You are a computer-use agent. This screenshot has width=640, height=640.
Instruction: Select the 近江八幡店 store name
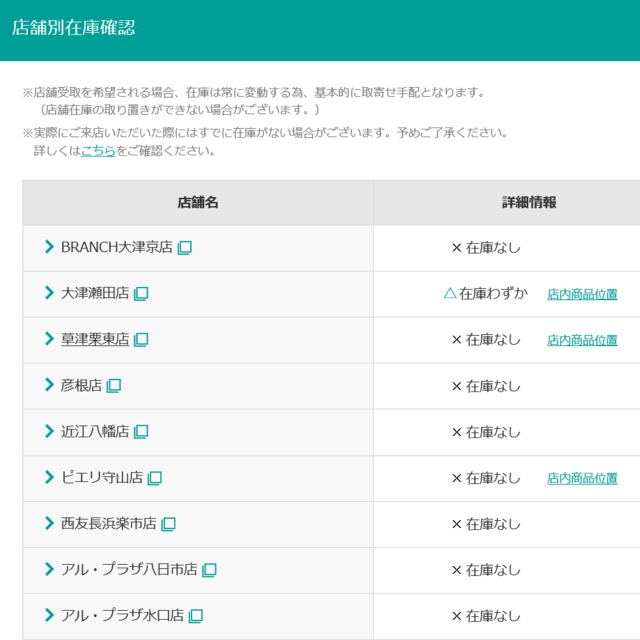pos(95,431)
